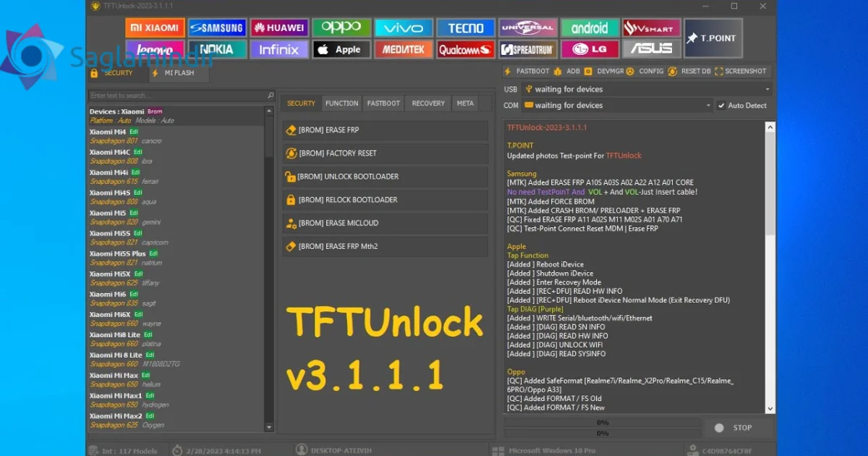Select Xiaomi Mi6X device
868x456 pixels.
(176, 319)
